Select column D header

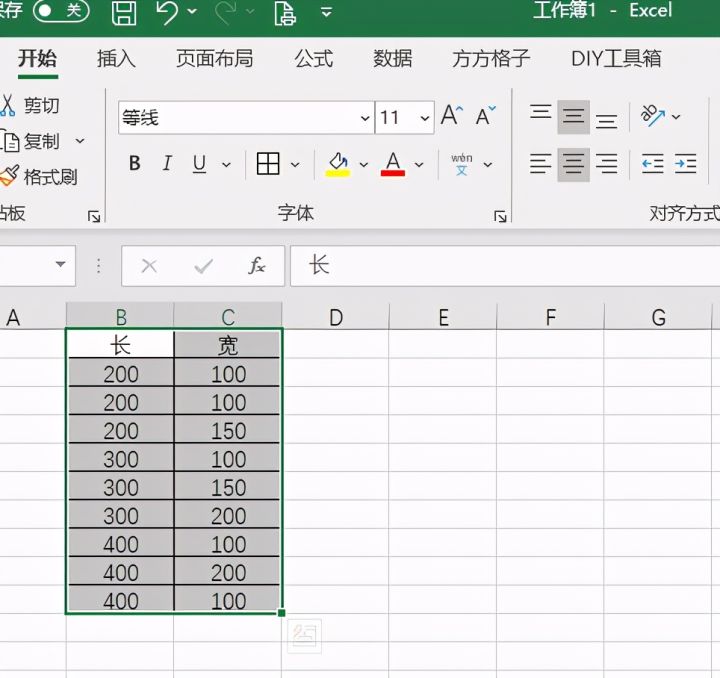(x=336, y=317)
